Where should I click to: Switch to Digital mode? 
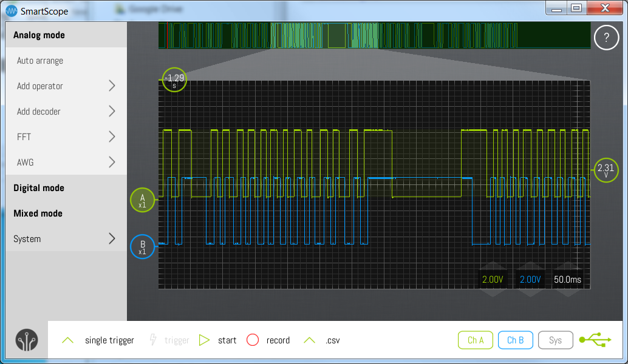pyautogui.click(x=66, y=187)
